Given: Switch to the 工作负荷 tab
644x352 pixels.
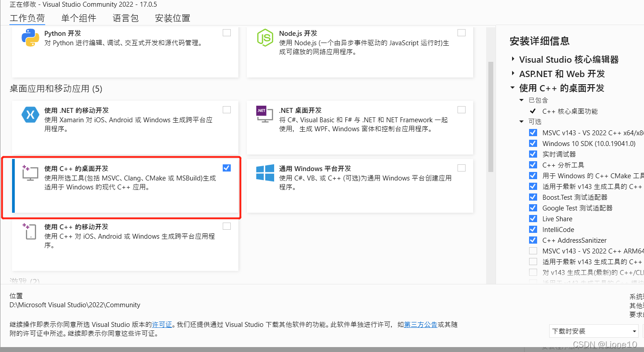Looking at the screenshot, I should (27, 18).
